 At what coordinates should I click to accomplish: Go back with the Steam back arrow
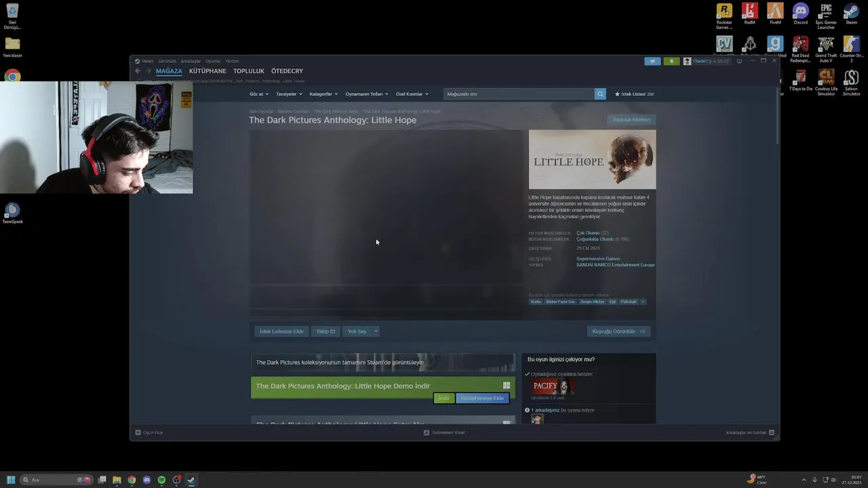(138, 71)
